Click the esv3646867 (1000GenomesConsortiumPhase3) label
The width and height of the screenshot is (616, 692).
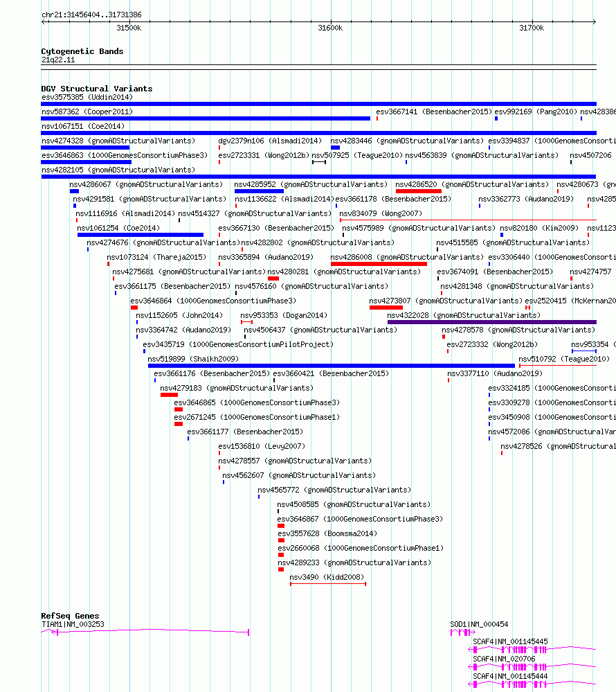pos(360,519)
